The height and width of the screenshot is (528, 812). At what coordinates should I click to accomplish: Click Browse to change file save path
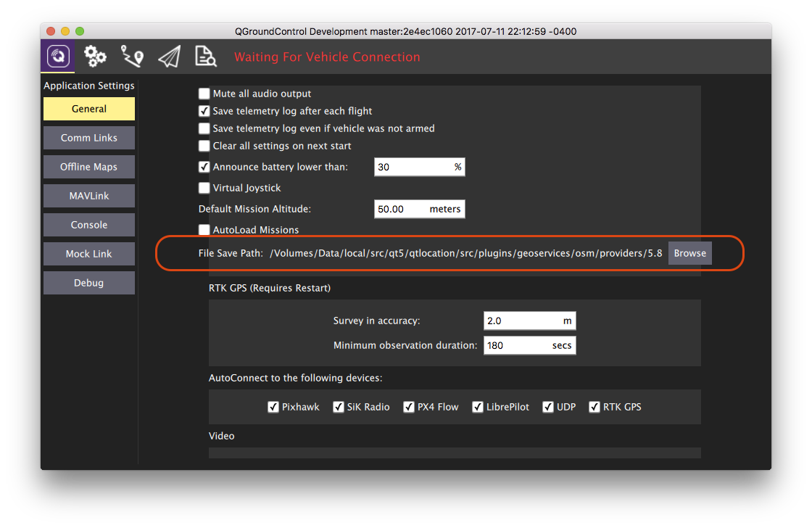click(x=689, y=253)
